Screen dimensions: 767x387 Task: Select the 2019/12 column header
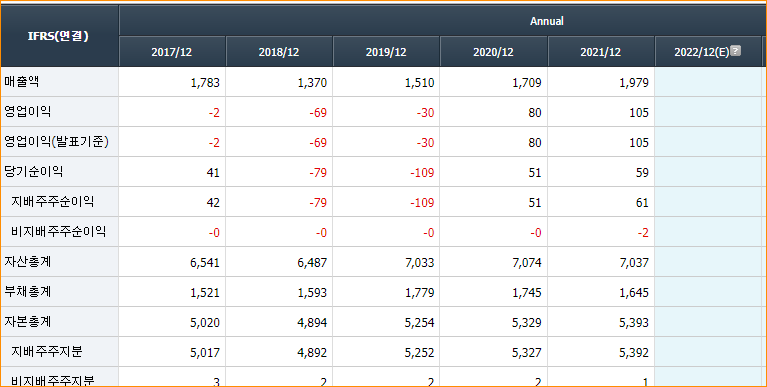tap(386, 52)
